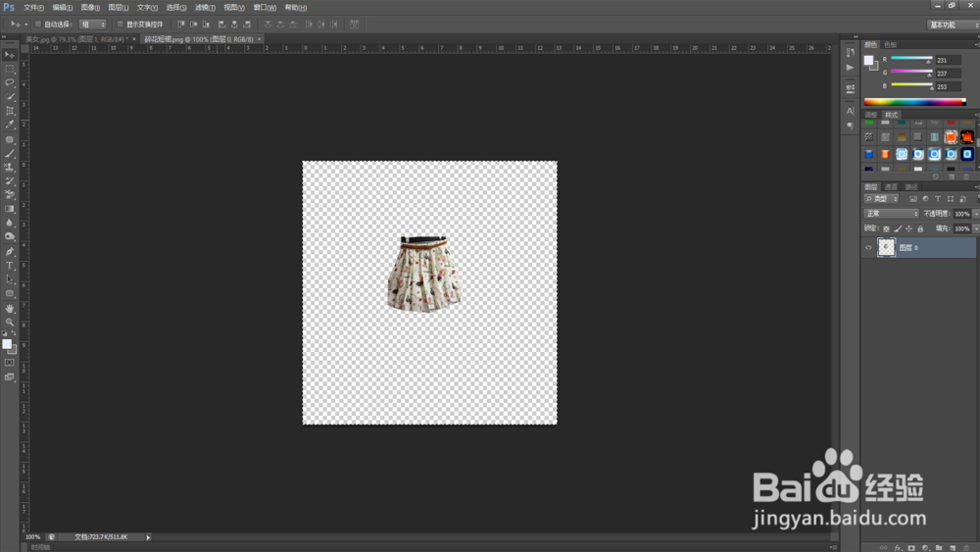Select the Eraser tool
This screenshot has height=552, width=980.
[10, 195]
